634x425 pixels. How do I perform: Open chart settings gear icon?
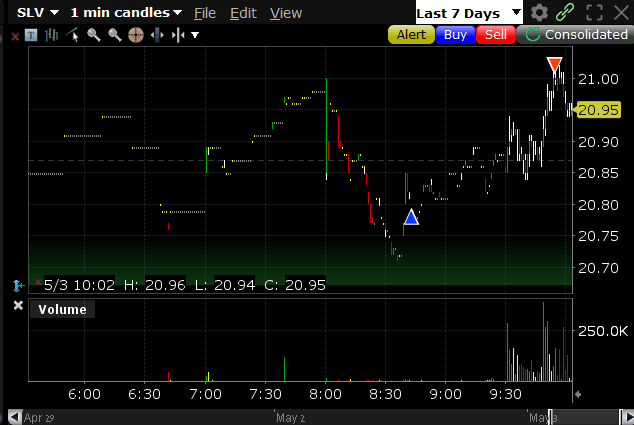click(x=539, y=13)
